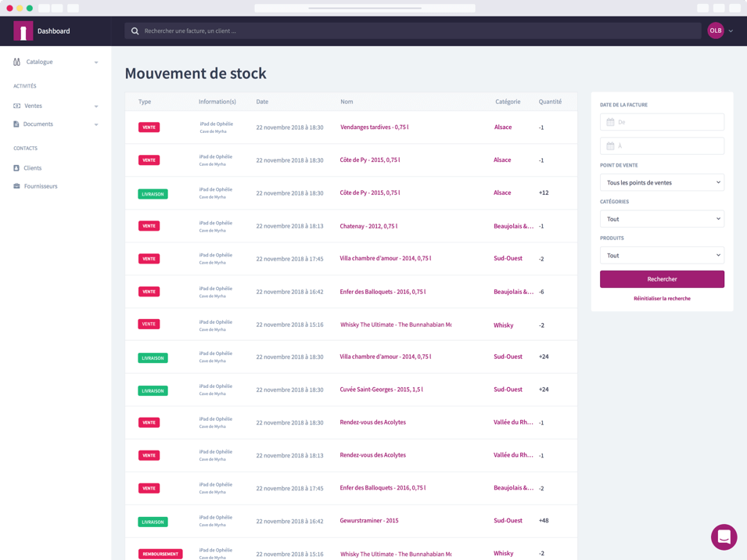Image resolution: width=747 pixels, height=560 pixels.
Task: Click the Réinitialiser la recherche link
Action: pyautogui.click(x=662, y=298)
